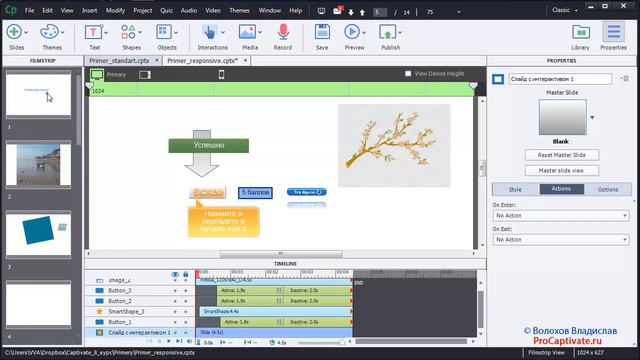
Task: Select the mobile phone breakpoint icon
Action: pos(221,74)
